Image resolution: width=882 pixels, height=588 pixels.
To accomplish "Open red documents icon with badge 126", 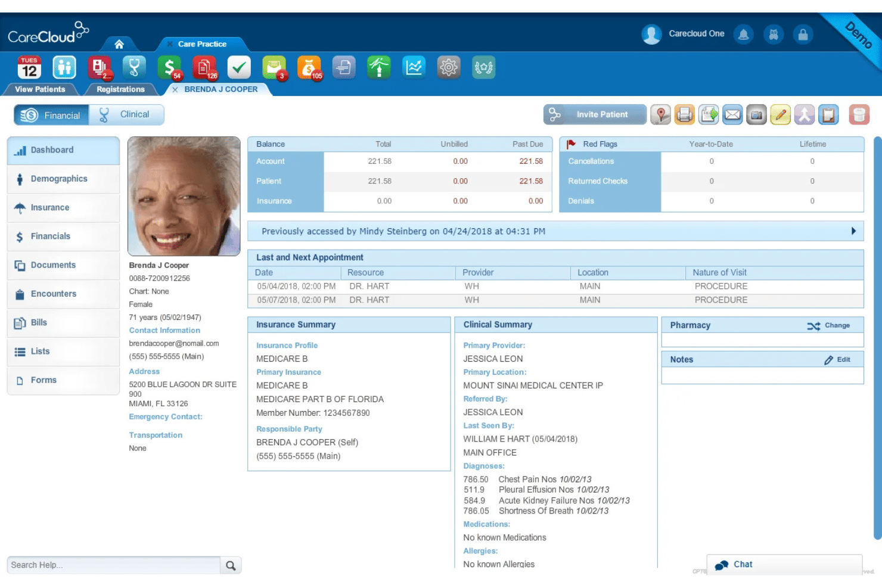I will (204, 67).
